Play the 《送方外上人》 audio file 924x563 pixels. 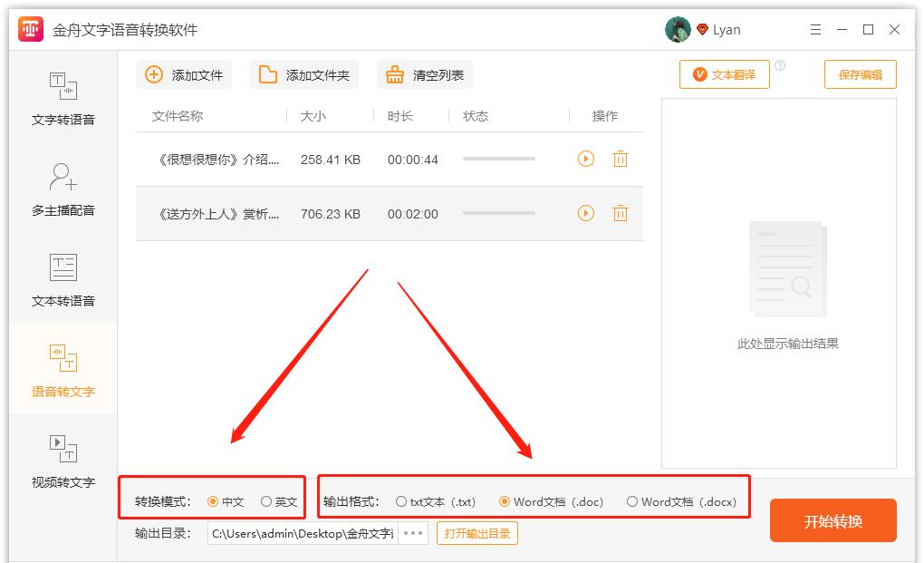click(x=585, y=213)
